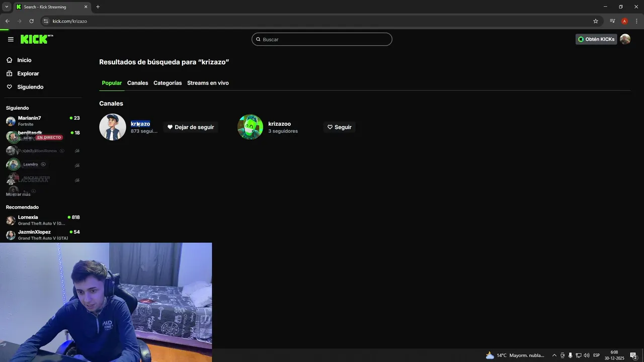Image resolution: width=644 pixels, height=362 pixels.
Task: Open Chrome three-dot menu
Action: pos(636,21)
